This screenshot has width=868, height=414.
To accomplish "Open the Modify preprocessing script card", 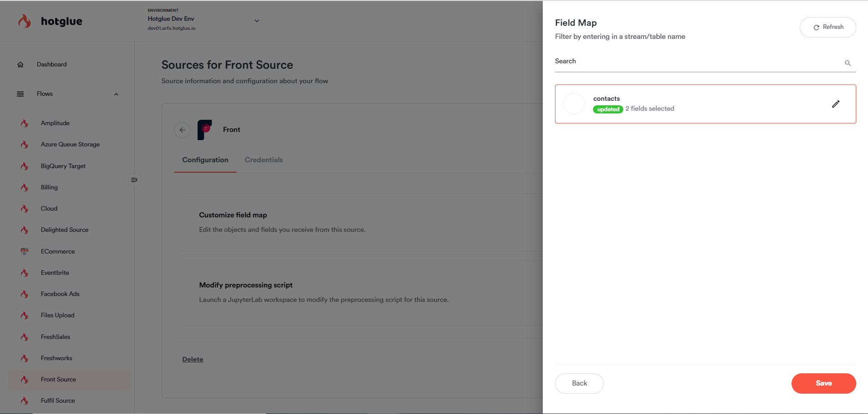I will (x=362, y=292).
